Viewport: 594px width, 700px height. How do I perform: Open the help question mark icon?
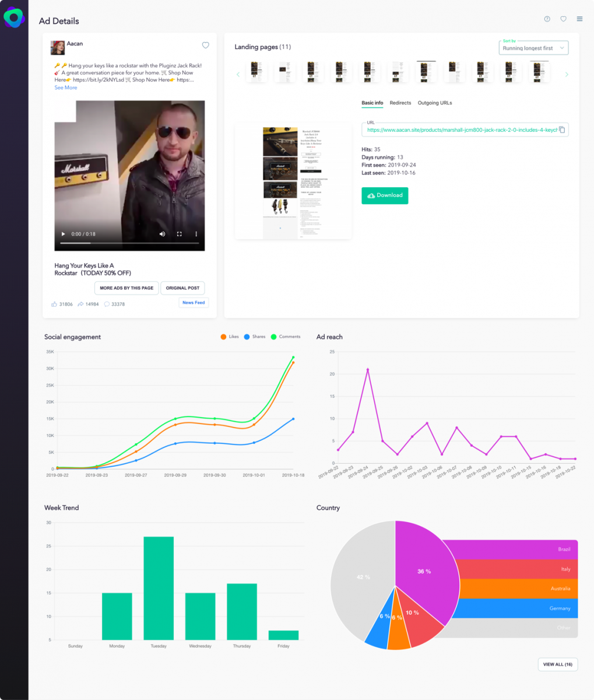547,19
